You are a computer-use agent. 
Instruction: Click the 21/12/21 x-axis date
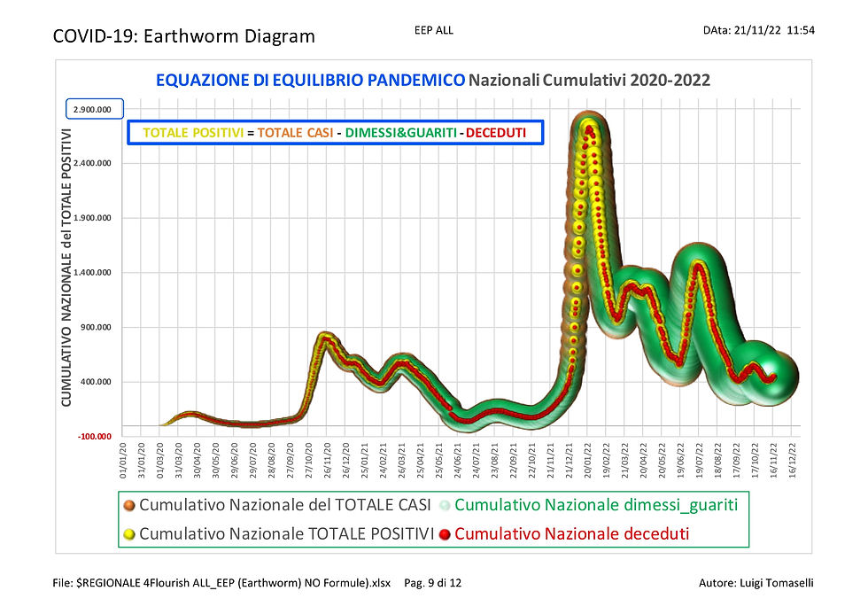click(569, 460)
